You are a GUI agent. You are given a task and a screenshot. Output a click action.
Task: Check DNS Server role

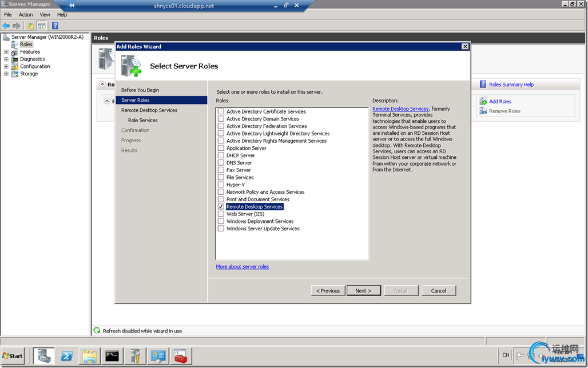(x=221, y=163)
